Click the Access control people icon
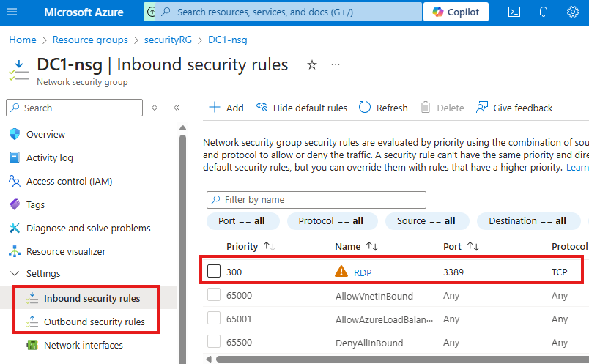 (x=15, y=181)
